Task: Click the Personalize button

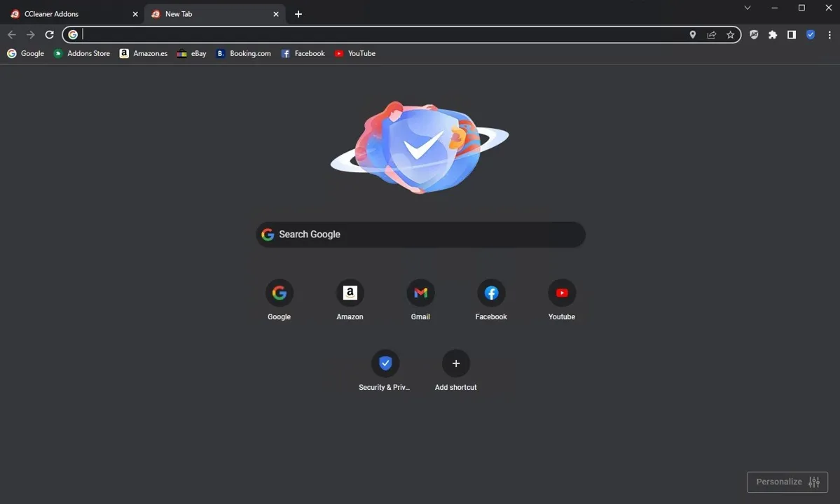Action: click(x=787, y=482)
